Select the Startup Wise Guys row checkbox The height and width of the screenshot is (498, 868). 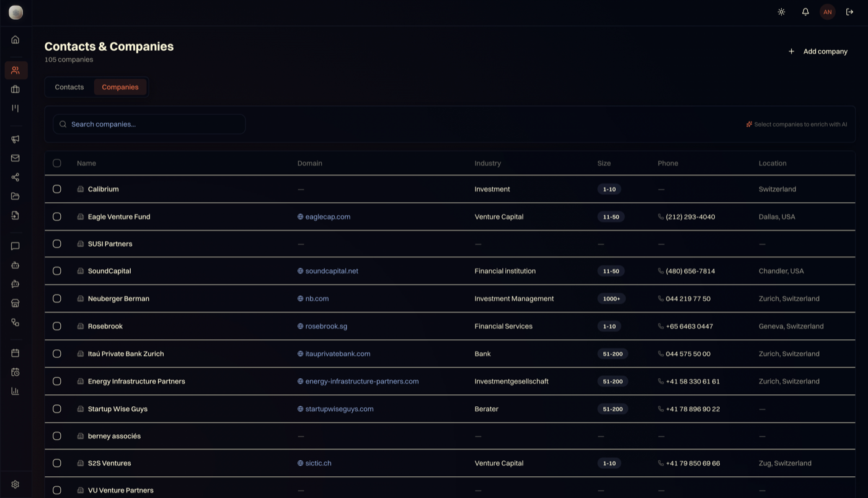coord(57,409)
